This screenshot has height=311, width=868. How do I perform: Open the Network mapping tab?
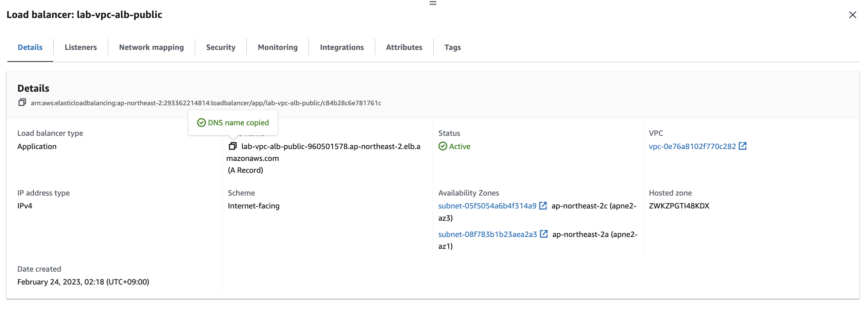[x=151, y=47]
